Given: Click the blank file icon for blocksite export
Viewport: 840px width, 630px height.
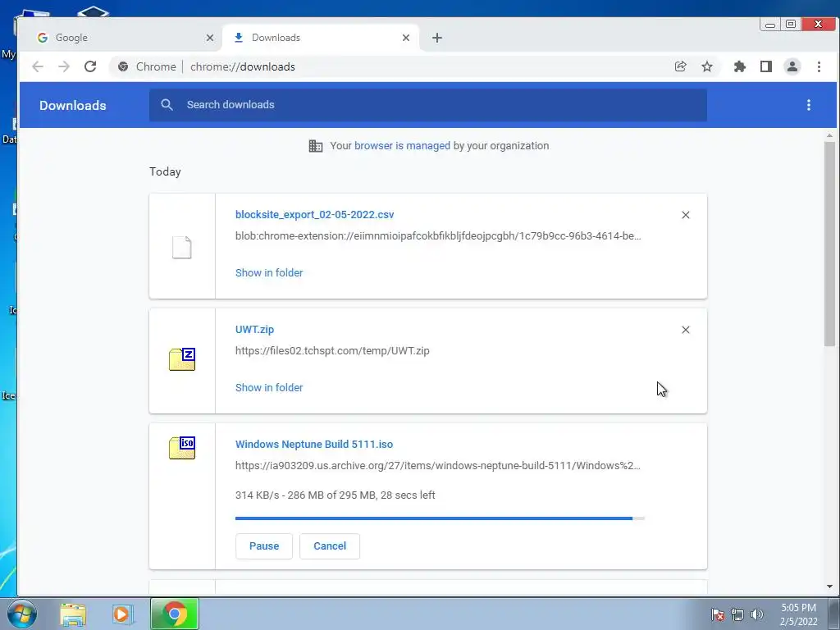Looking at the screenshot, I should pos(181,247).
